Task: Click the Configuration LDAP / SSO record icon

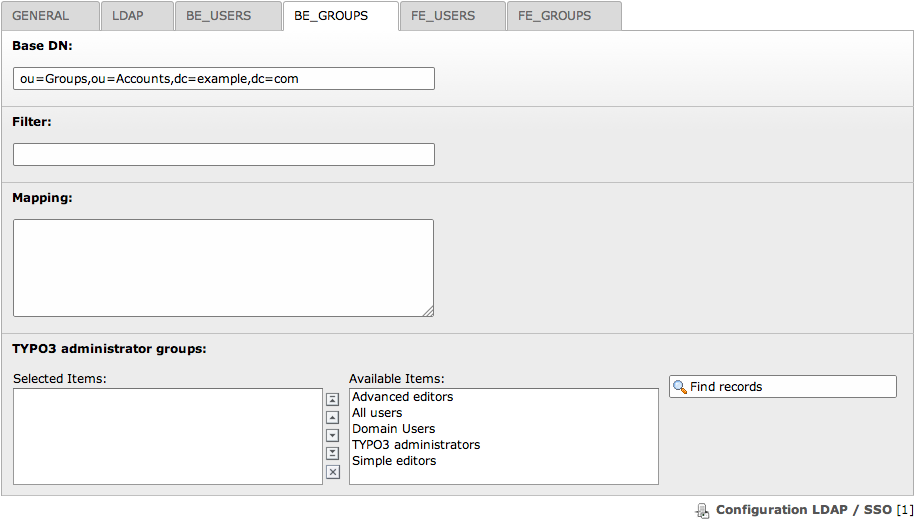Action: click(703, 511)
